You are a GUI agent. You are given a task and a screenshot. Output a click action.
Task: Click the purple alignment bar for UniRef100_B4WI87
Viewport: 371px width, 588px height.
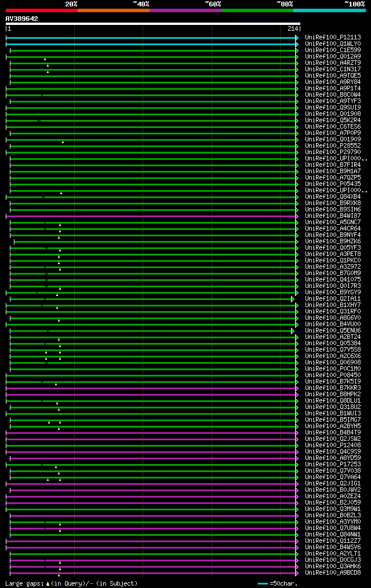(x=151, y=217)
